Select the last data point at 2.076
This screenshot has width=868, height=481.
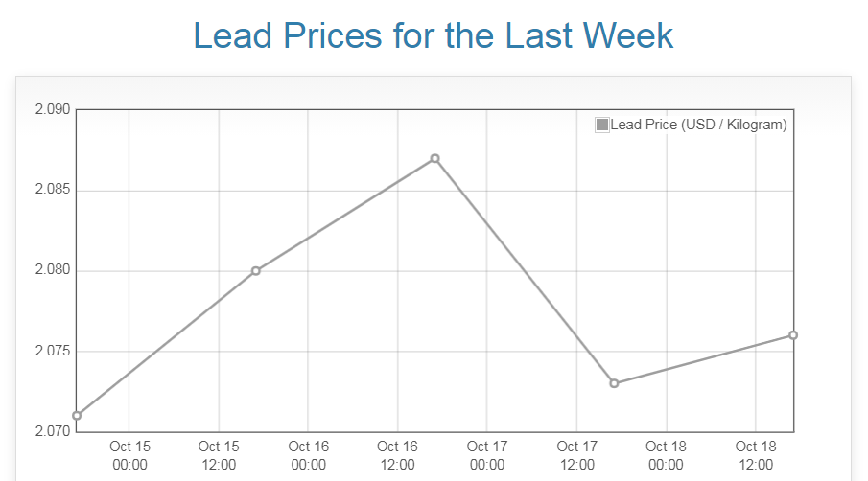click(793, 335)
